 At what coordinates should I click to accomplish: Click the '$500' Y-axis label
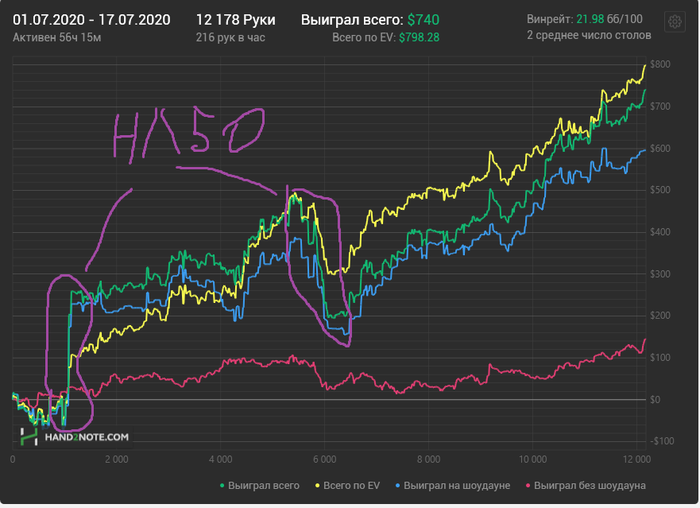coord(660,190)
